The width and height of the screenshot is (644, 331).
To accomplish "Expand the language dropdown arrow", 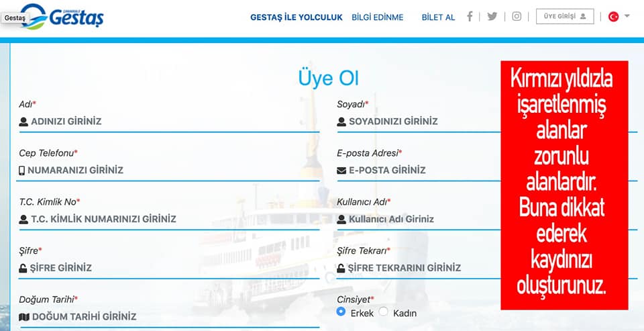I will click(x=627, y=16).
